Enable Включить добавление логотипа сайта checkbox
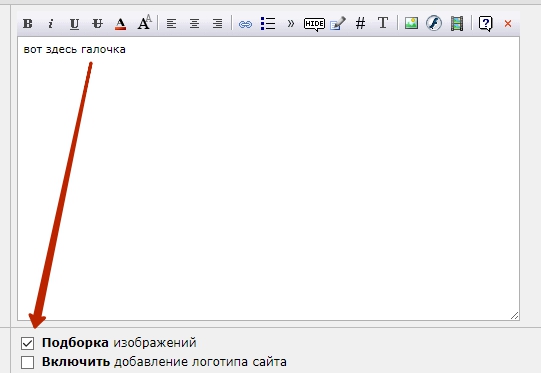 [x=27, y=363]
